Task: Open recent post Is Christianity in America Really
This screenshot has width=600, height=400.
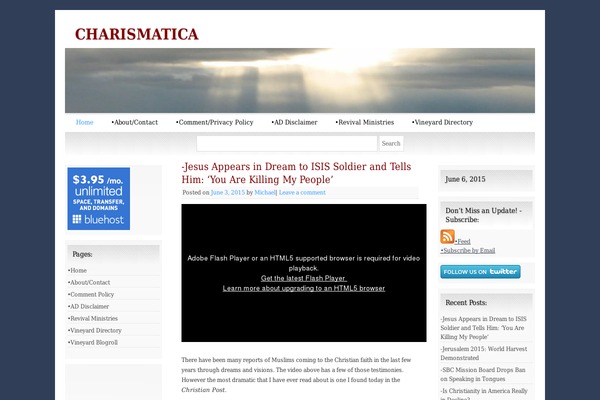Action: click(x=484, y=394)
